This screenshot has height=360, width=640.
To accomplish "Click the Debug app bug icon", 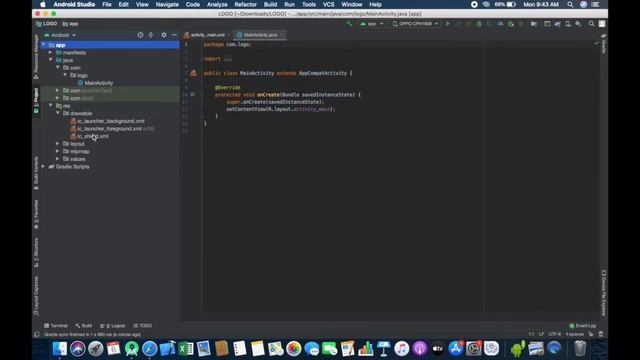I will point(479,24).
